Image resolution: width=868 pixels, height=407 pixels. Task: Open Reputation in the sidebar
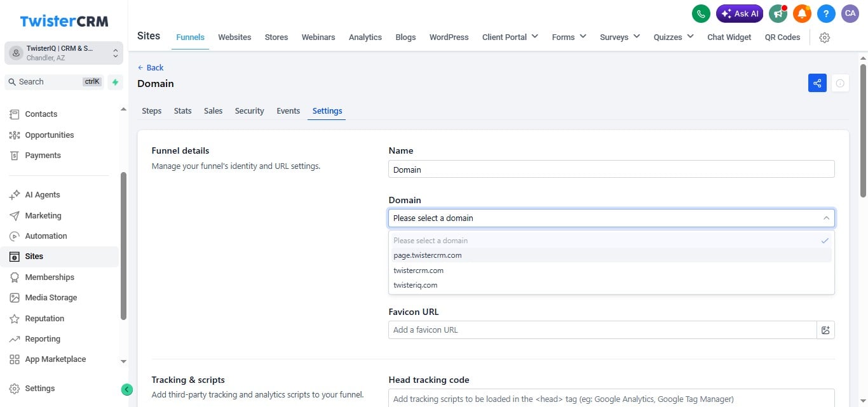click(x=44, y=319)
